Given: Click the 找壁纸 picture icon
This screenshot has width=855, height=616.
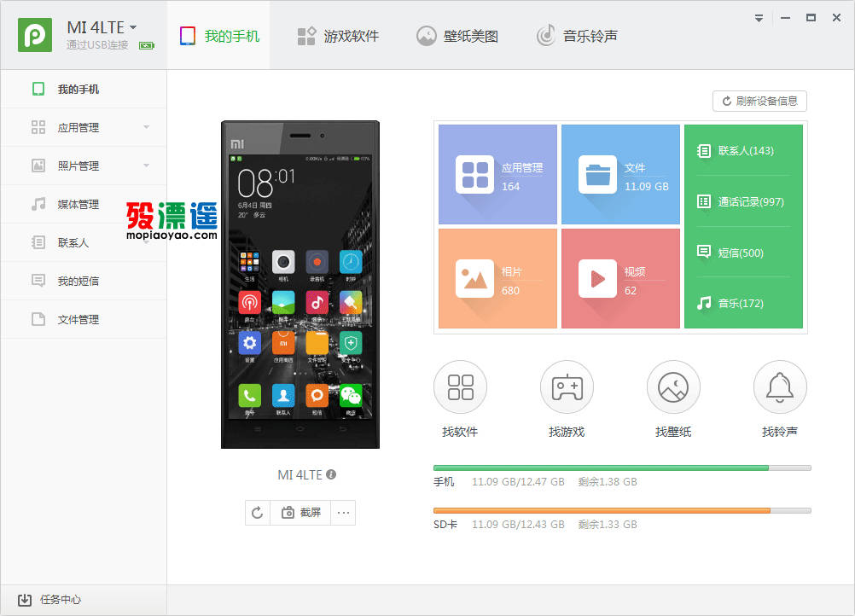Looking at the screenshot, I should point(673,387).
